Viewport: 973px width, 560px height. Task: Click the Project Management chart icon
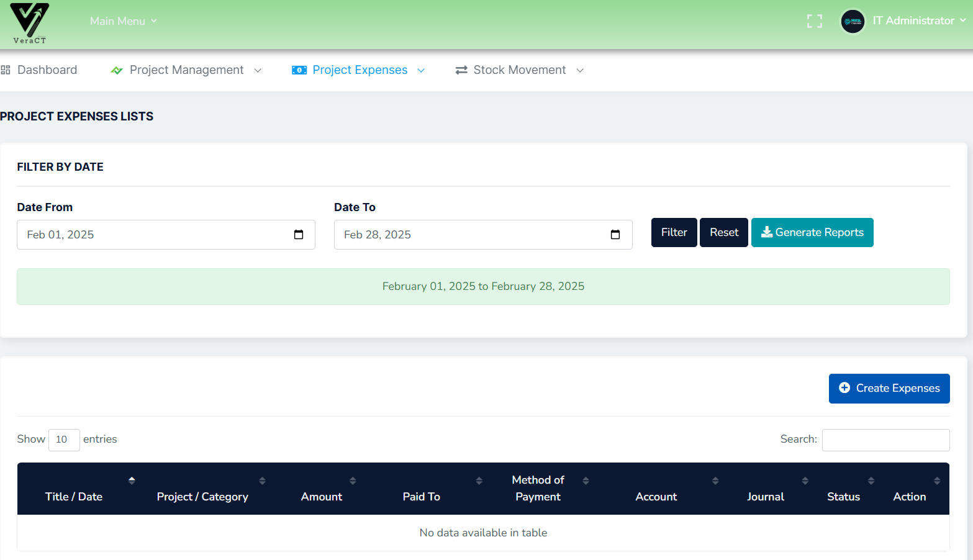coord(116,70)
